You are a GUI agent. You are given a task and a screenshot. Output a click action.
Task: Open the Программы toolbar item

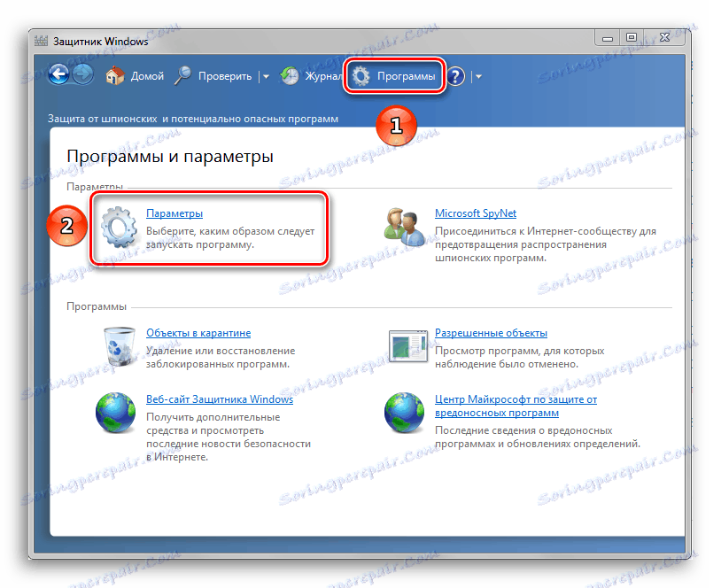(x=406, y=76)
